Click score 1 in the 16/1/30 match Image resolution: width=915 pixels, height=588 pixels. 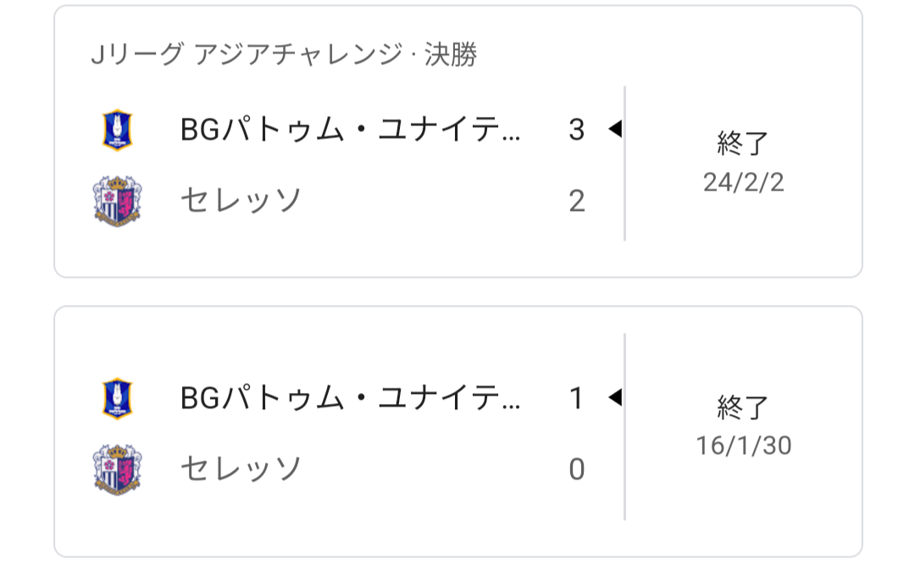pyautogui.click(x=577, y=398)
